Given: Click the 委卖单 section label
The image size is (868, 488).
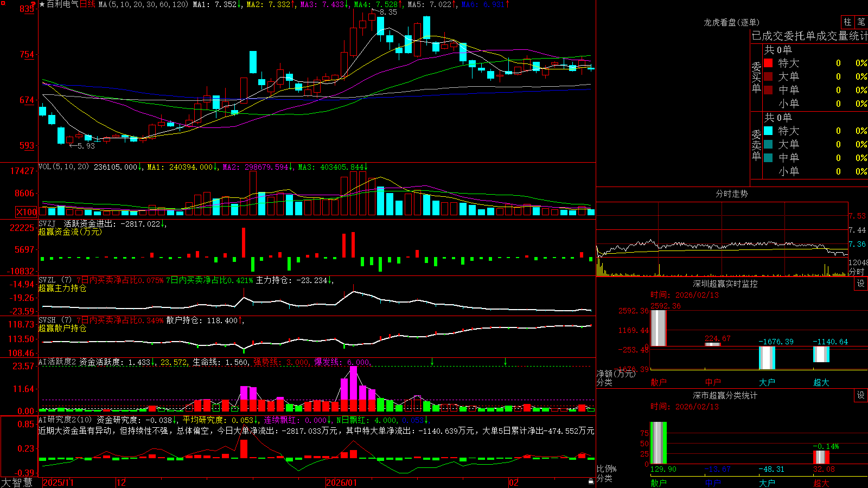Looking at the screenshot, I should tap(756, 145).
